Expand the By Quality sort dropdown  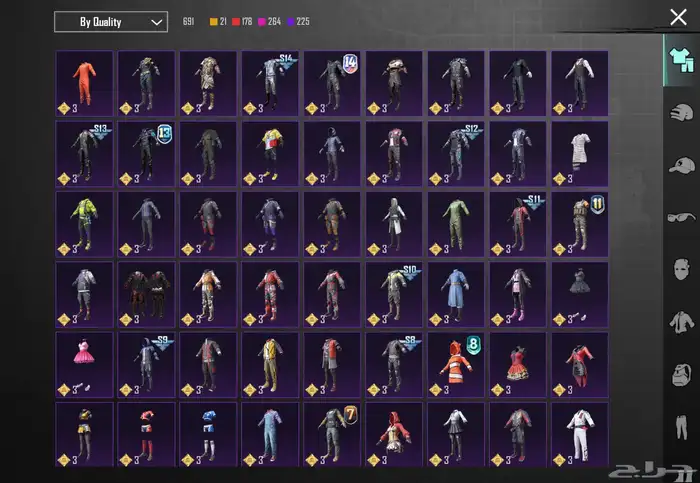click(x=111, y=22)
